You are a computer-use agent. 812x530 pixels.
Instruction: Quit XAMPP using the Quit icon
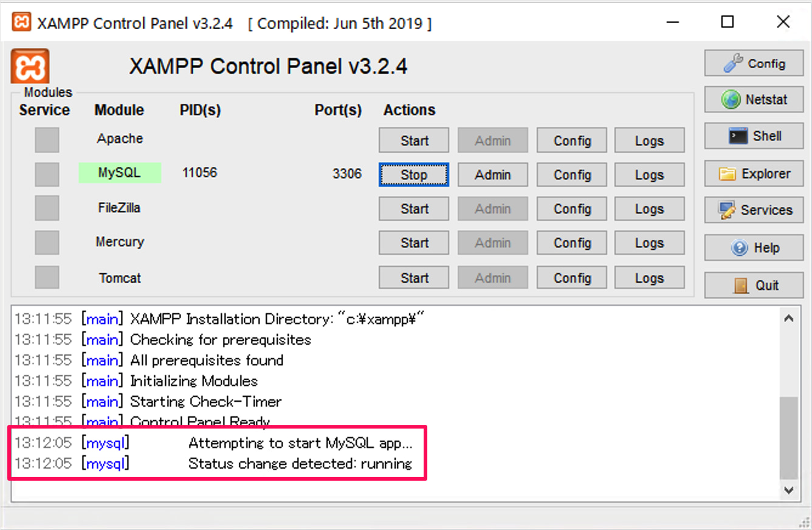tap(754, 285)
